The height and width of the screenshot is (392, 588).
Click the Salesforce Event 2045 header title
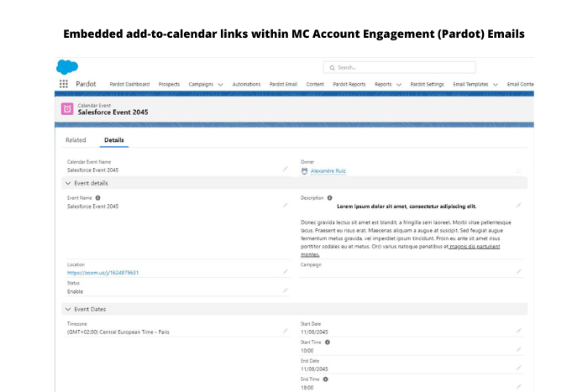coord(113,112)
